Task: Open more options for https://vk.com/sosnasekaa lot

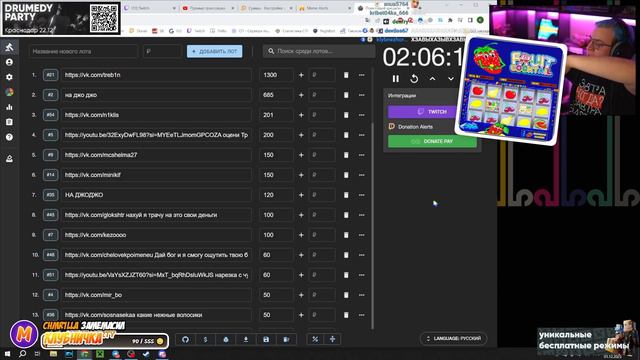Action: click(362, 315)
